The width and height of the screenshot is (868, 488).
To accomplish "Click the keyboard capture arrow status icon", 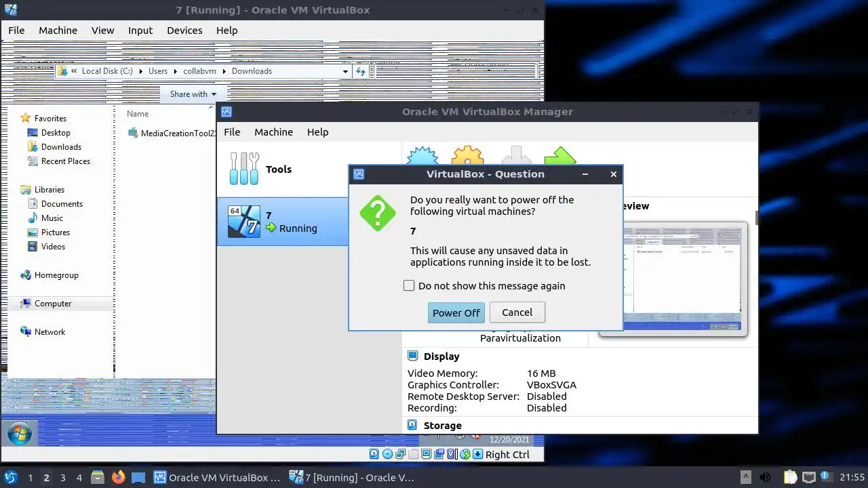I will coord(477,454).
